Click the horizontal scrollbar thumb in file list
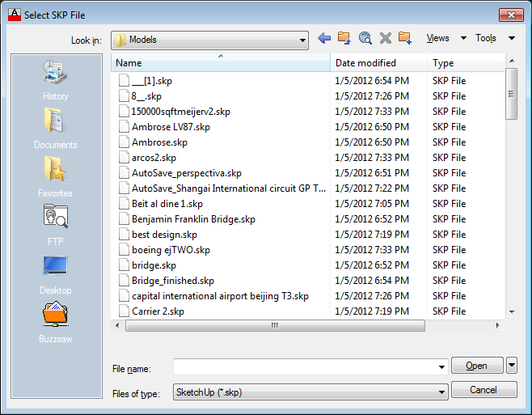 [x=275, y=325]
